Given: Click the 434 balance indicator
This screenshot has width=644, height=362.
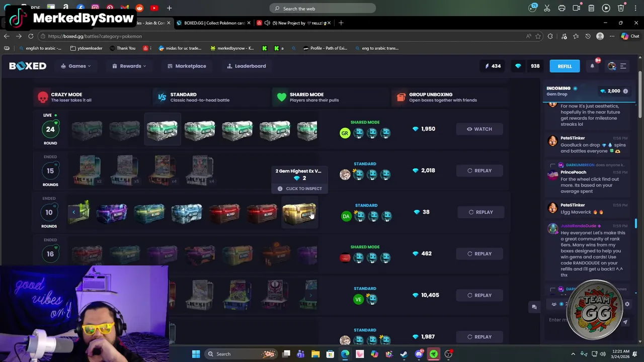Looking at the screenshot, I should point(493,66).
